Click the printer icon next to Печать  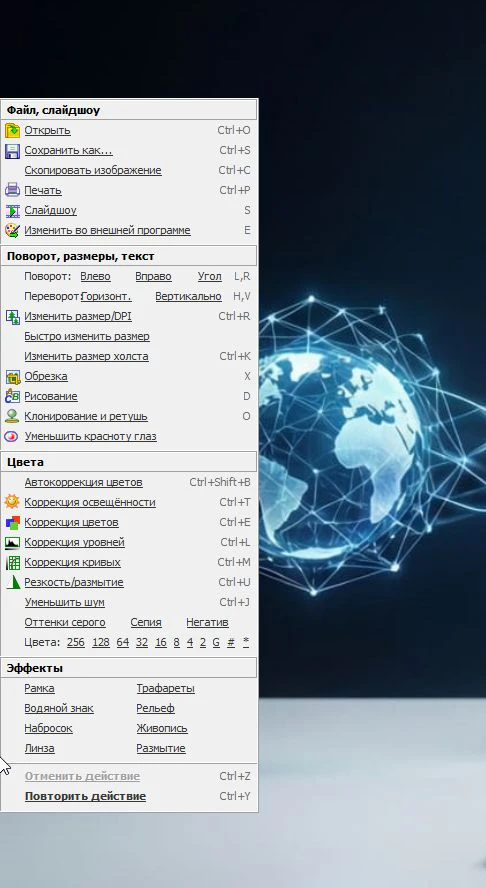click(x=12, y=190)
